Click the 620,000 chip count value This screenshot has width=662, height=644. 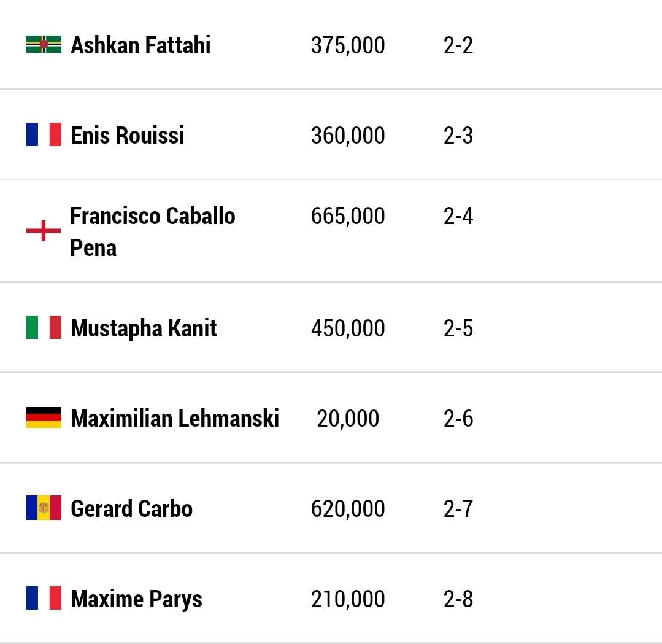(x=348, y=509)
